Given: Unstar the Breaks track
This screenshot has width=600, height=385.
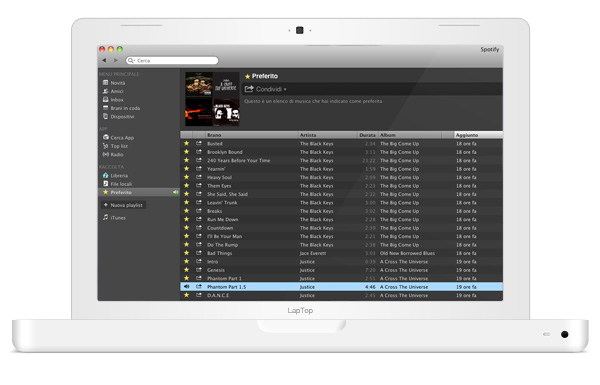Looking at the screenshot, I should 186,211.
